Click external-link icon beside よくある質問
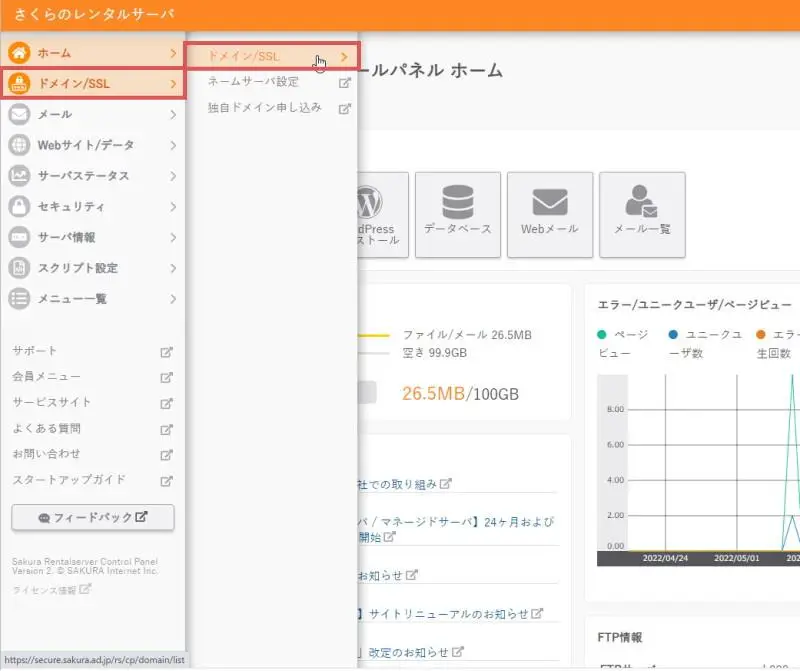The height and width of the screenshot is (671, 800). pos(166,430)
